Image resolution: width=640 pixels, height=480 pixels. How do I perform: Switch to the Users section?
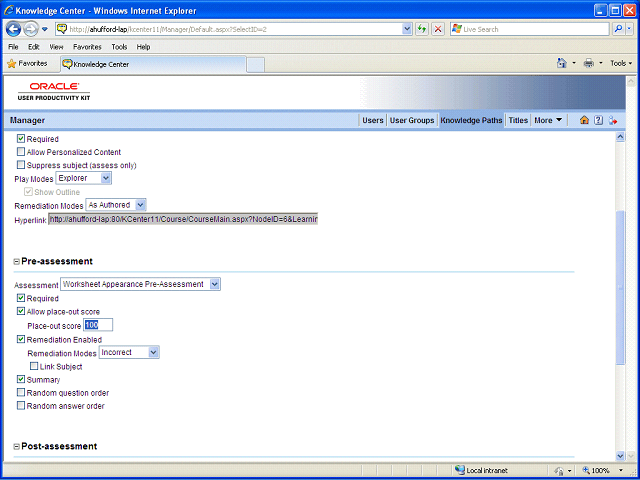(373, 120)
